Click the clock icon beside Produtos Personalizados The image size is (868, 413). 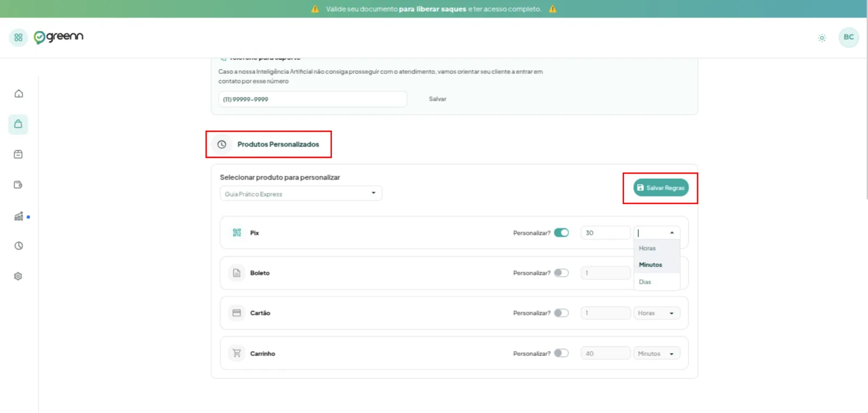[222, 144]
